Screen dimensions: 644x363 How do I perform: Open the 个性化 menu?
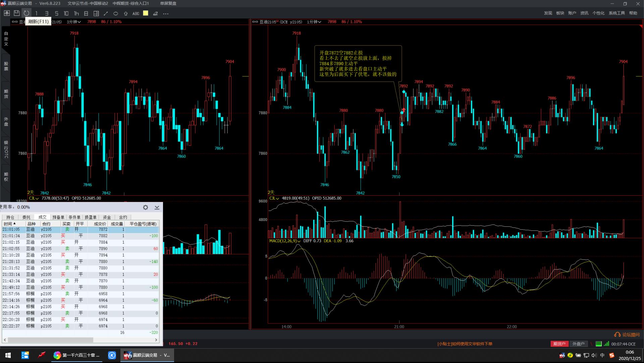pyautogui.click(x=598, y=13)
